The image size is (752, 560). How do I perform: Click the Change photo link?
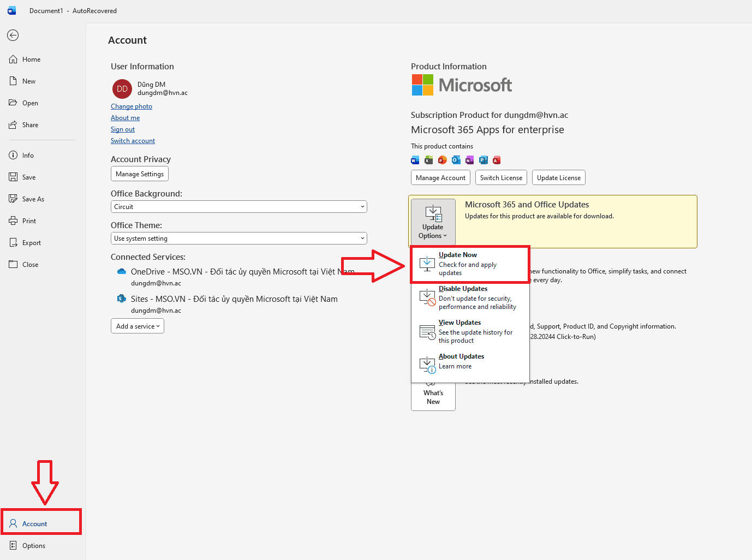tap(132, 106)
